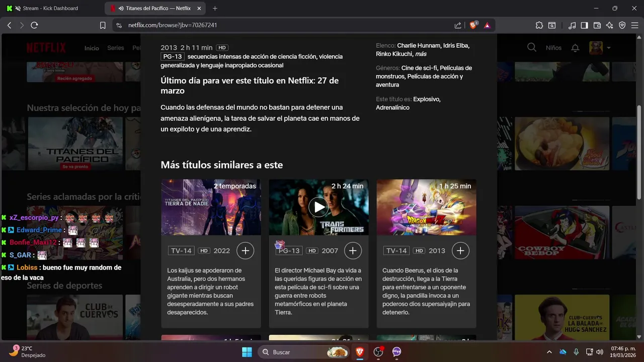Click the 'Último día para ver este título' notice
The height and width of the screenshot is (362, 644).
pos(250,85)
